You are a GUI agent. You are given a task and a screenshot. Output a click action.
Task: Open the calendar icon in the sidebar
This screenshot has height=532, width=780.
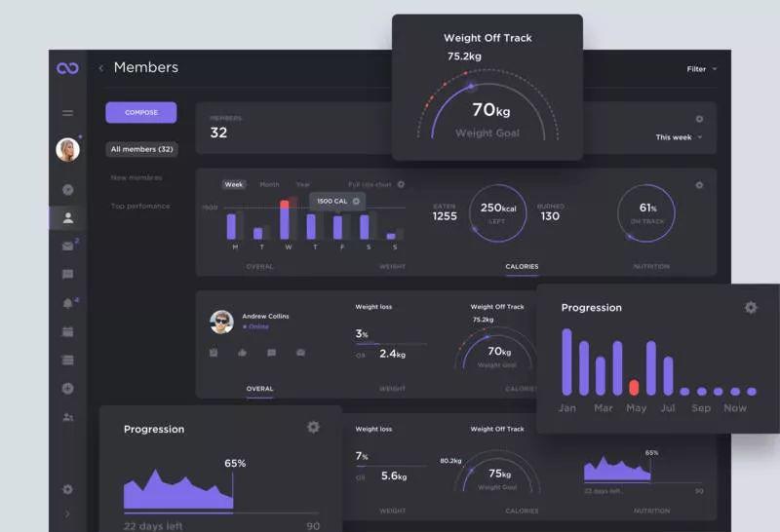point(67,331)
